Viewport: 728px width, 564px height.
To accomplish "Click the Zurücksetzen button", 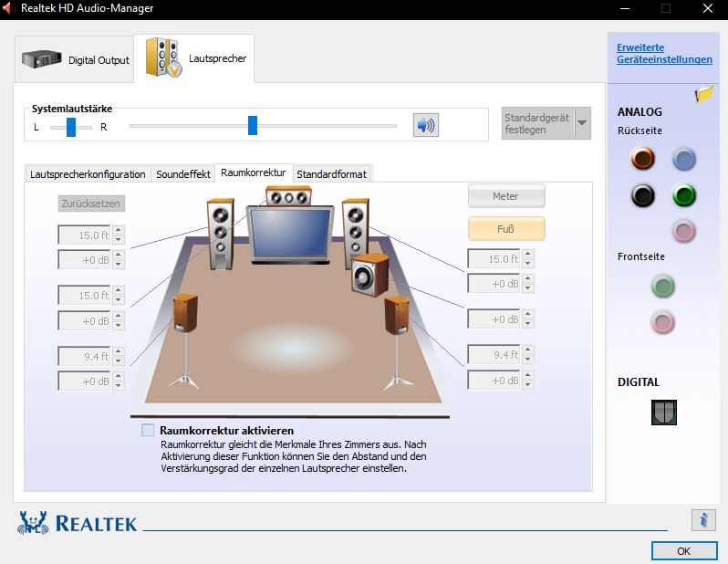I will point(91,204).
